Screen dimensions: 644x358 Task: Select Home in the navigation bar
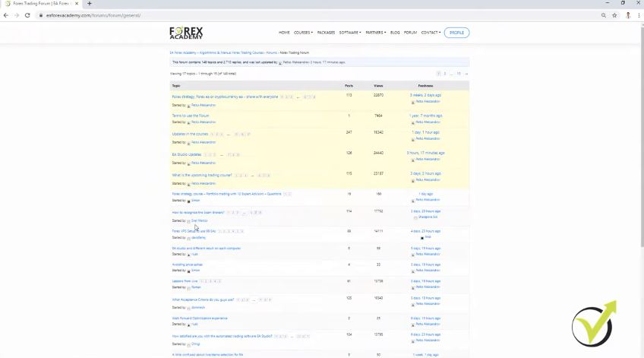[x=284, y=33]
